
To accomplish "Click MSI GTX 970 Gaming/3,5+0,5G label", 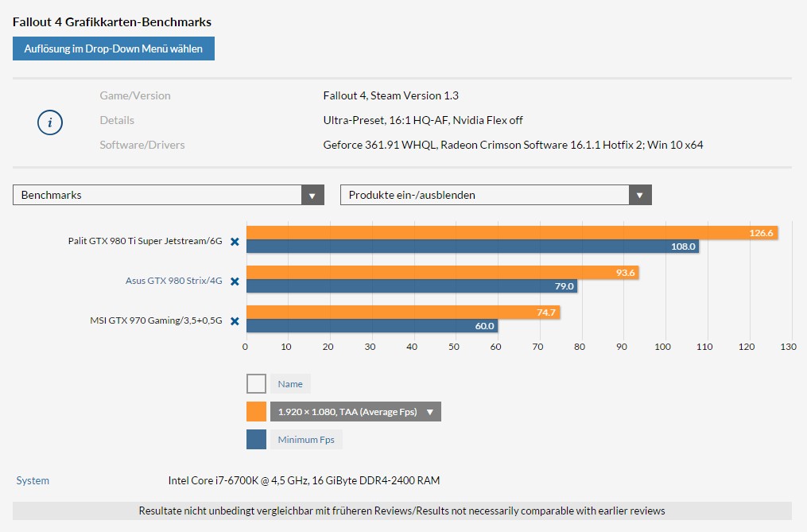I will click(x=156, y=320).
